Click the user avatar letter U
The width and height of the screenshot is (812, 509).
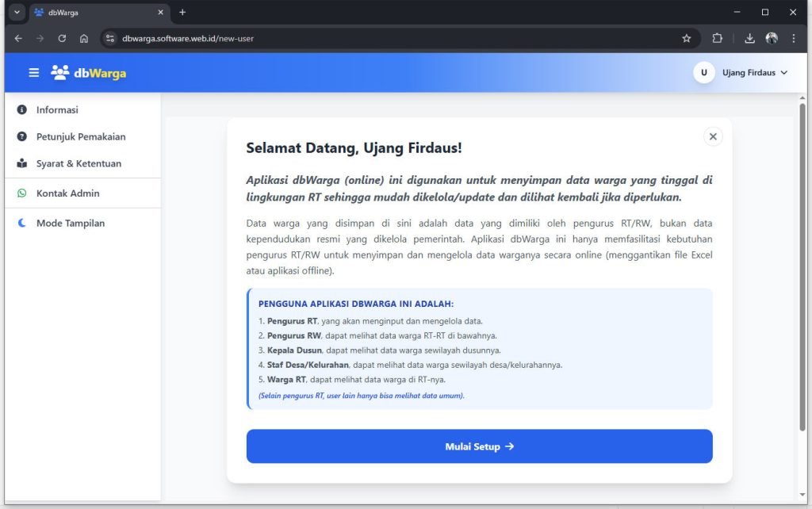(x=703, y=73)
